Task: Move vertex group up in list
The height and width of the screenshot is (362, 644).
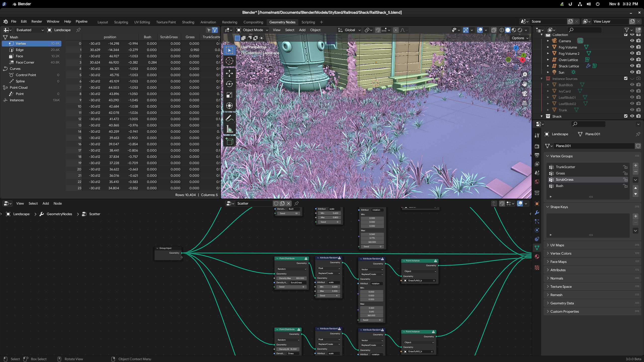Action: click(x=635, y=188)
